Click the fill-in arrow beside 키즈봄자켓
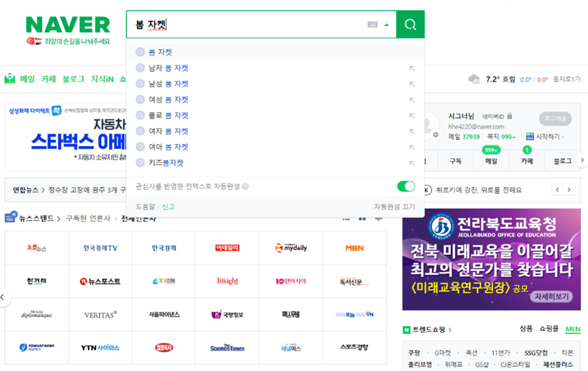Screen dimensions: 588x371 412,163
